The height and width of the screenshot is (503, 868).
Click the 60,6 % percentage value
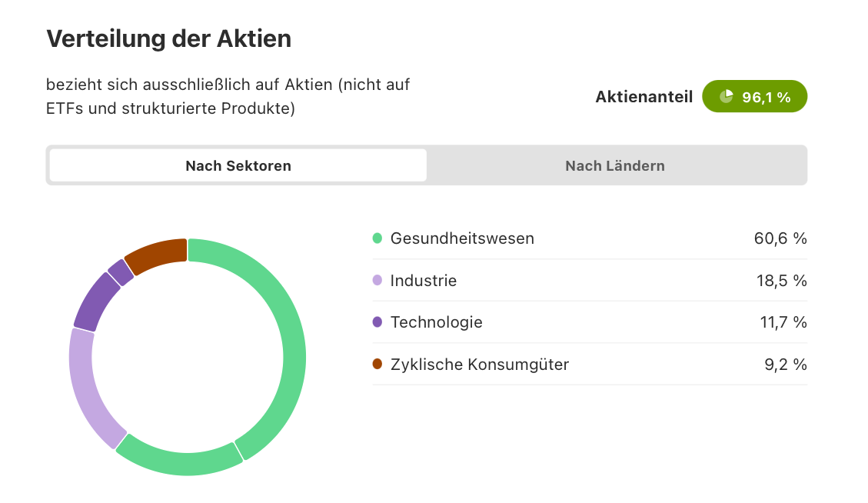click(x=780, y=238)
